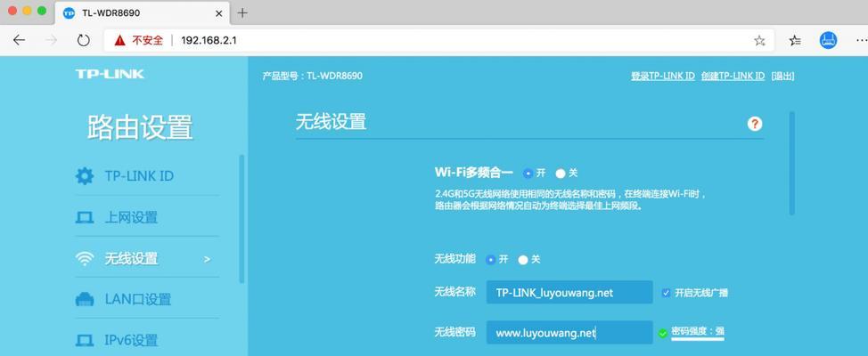Click the 无线密码 input field

[x=569, y=333]
